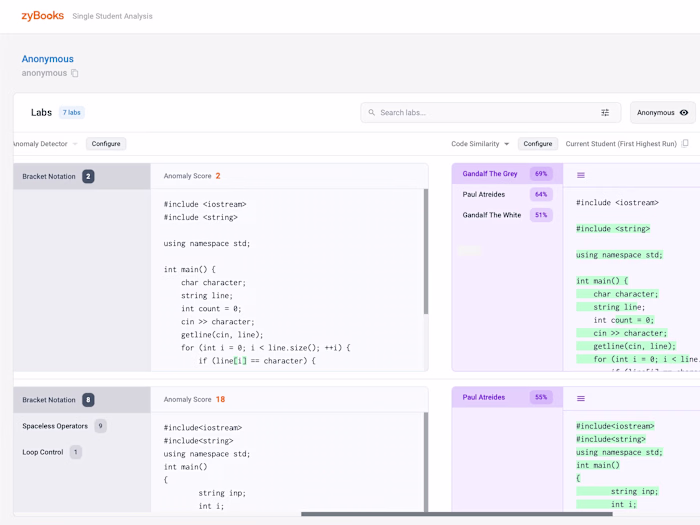Click the zyBooks logo
Viewport: 700px width, 525px height.
[x=43, y=16]
